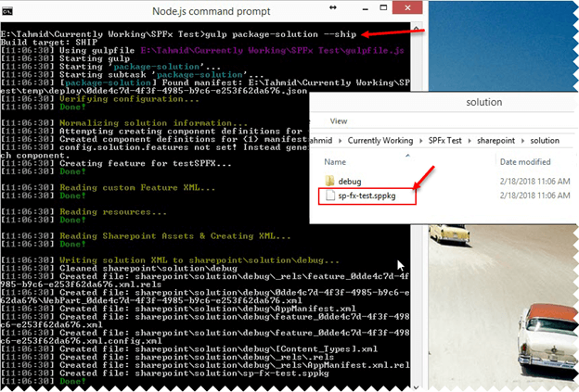Sort files by Date modified column header
This screenshot has height=392, width=579.
[x=525, y=162]
